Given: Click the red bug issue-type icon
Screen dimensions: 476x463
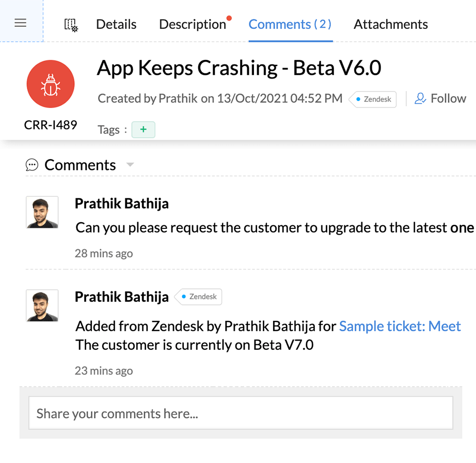Looking at the screenshot, I should click(51, 84).
